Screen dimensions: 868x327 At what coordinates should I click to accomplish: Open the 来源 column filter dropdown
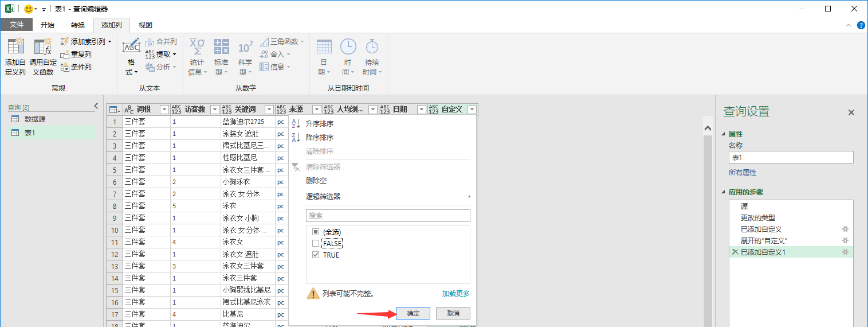click(x=316, y=110)
